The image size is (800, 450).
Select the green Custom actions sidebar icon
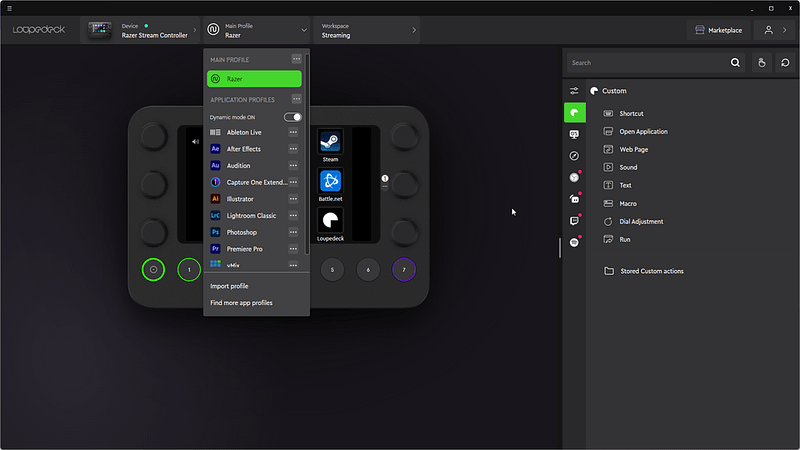[574, 113]
